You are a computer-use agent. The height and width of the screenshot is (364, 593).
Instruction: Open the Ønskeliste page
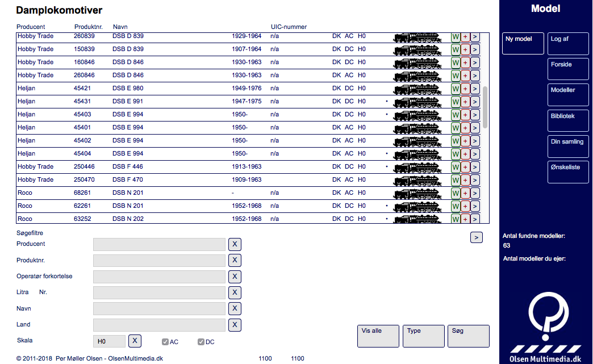(568, 172)
